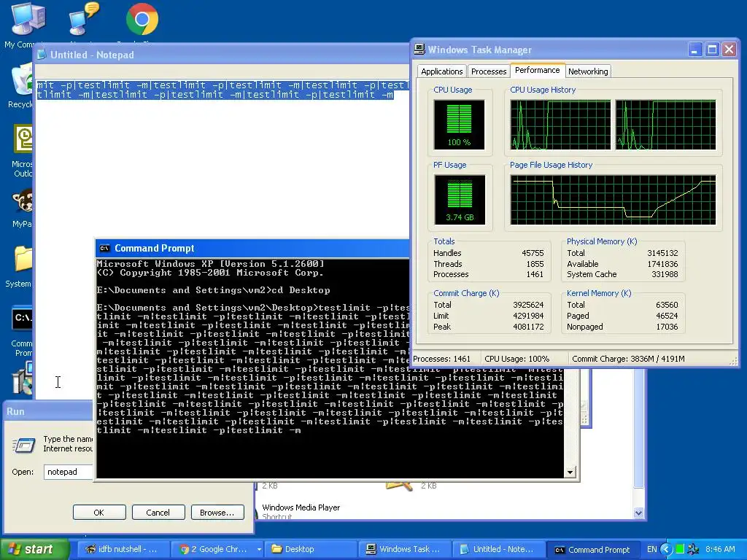Click Commit Charge Peak 4081172
747x560 pixels.
point(528,327)
